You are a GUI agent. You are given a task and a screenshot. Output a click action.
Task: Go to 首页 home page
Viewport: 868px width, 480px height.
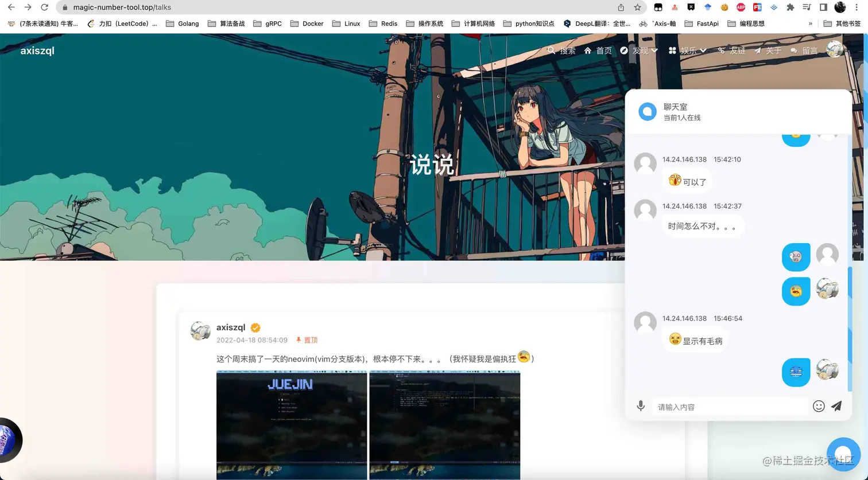598,50
